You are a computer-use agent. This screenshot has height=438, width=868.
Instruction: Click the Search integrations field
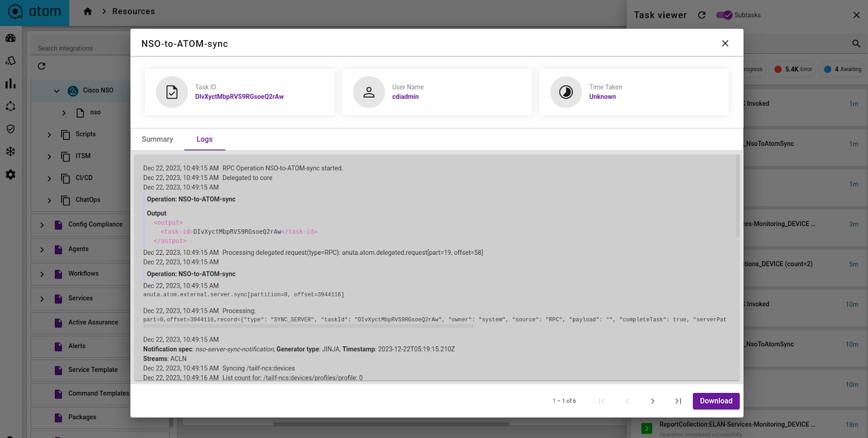tap(81, 48)
